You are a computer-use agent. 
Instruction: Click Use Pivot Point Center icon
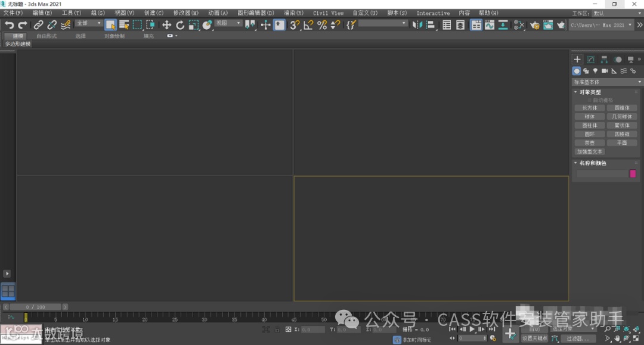click(249, 25)
